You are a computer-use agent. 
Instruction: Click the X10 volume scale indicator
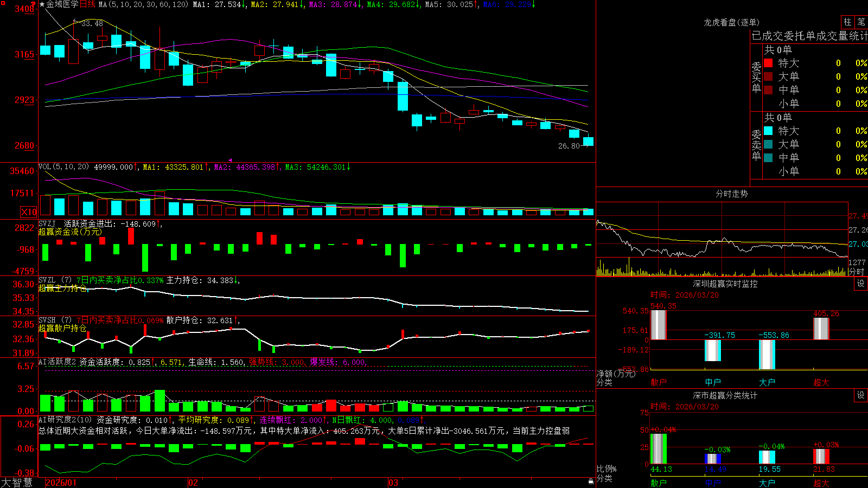29,212
